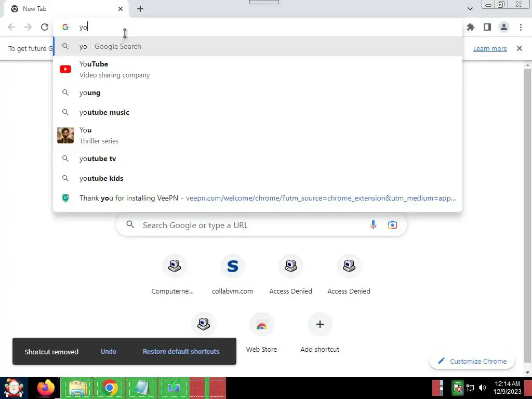Click Undo in shortcut removed toast
The width and height of the screenshot is (532, 399).
click(109, 352)
